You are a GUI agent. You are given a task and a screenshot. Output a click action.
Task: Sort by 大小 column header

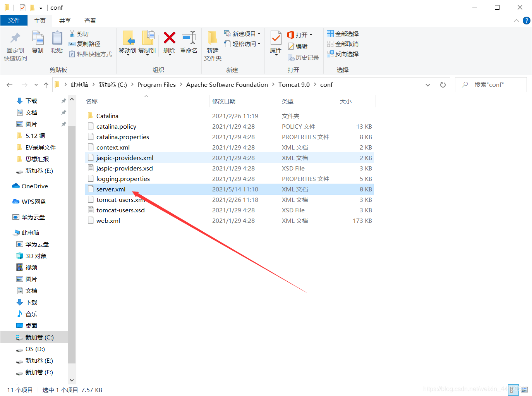pyautogui.click(x=346, y=101)
